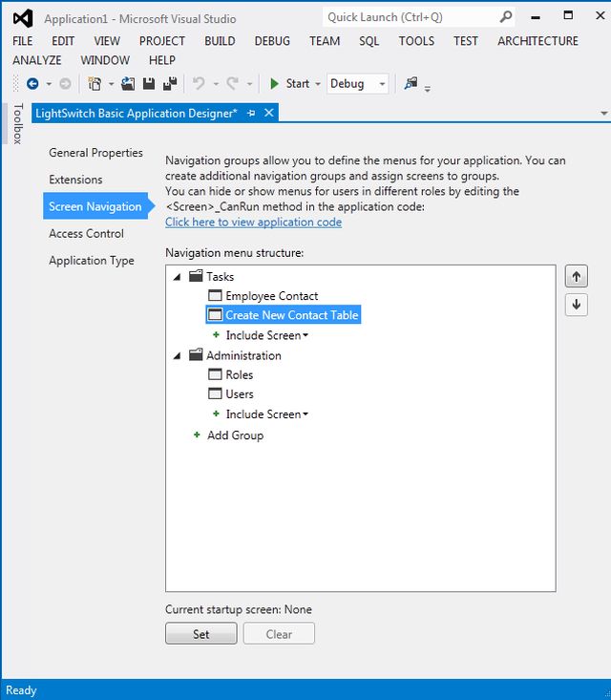
Task: Click the green Start play icon
Action: [x=275, y=83]
